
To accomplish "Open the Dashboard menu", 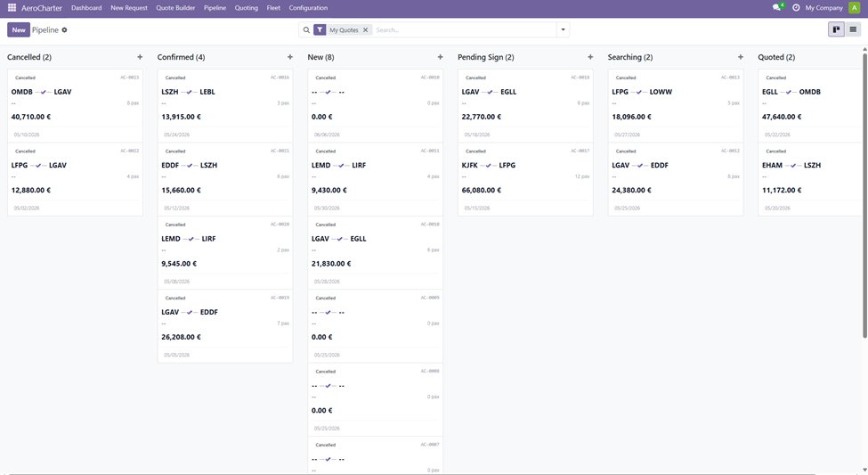I will tap(86, 8).
